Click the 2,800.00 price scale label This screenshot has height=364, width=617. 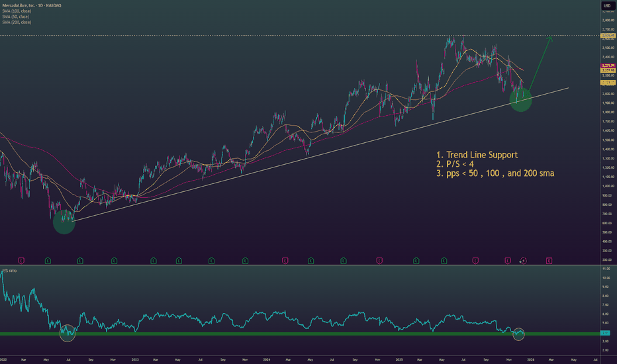608,20
